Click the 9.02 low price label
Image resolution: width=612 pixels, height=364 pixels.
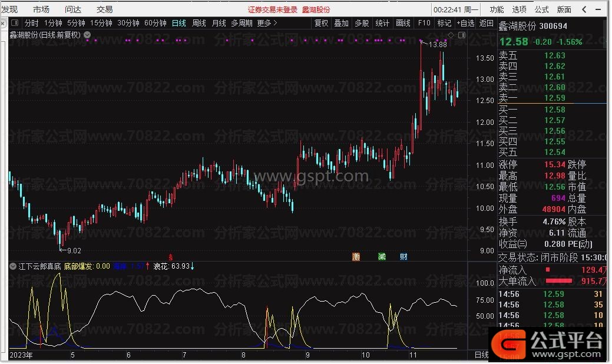point(74,251)
